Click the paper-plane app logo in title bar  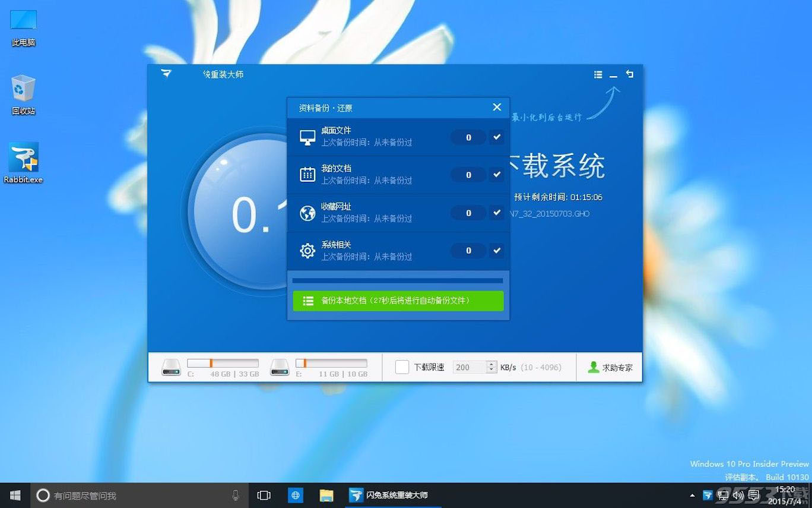pyautogui.click(x=166, y=74)
